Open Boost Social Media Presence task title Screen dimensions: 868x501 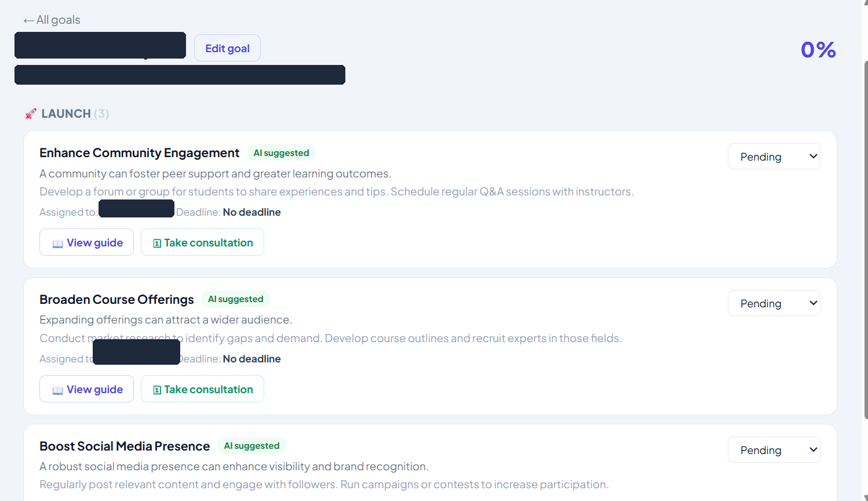pyautogui.click(x=125, y=446)
